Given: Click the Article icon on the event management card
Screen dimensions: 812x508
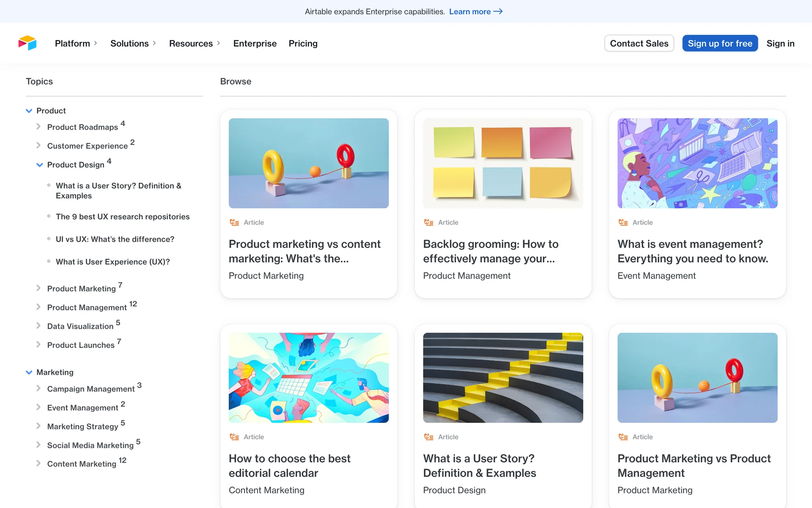Looking at the screenshot, I should tap(623, 222).
